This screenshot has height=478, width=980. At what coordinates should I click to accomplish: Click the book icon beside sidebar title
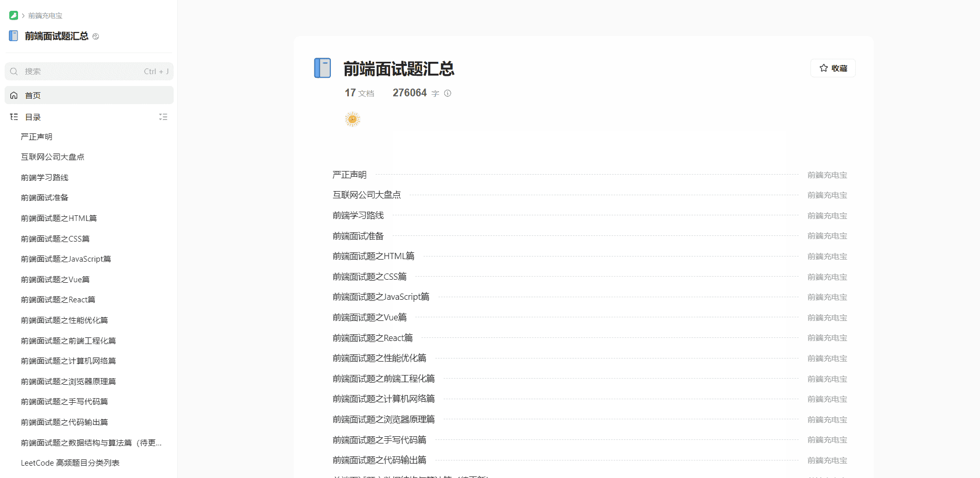pyautogui.click(x=14, y=36)
